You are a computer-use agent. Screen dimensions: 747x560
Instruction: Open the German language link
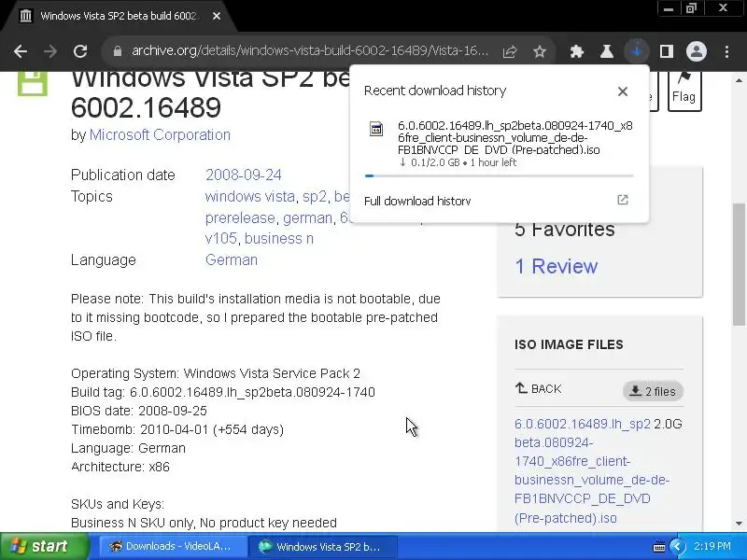[232, 259]
